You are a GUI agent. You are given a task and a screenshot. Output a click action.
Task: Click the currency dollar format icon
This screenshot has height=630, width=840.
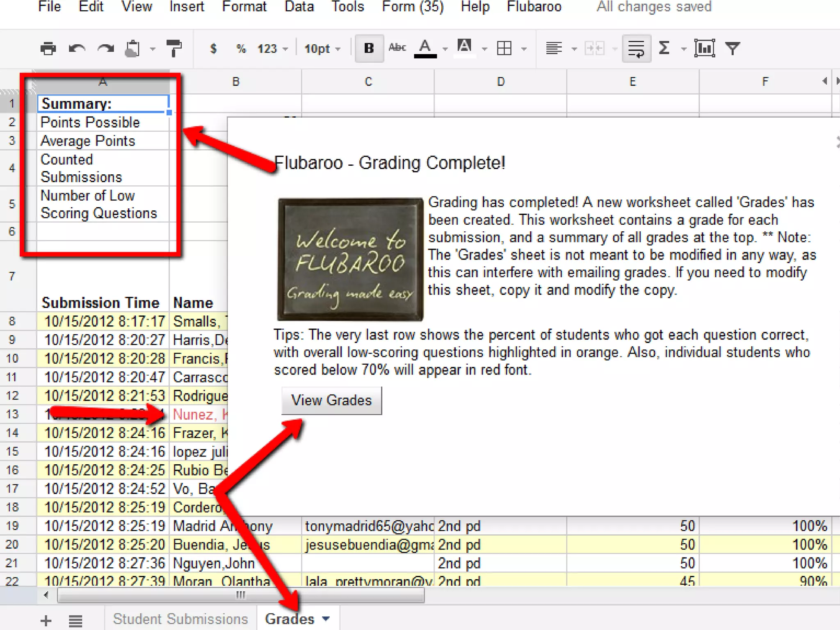click(213, 49)
